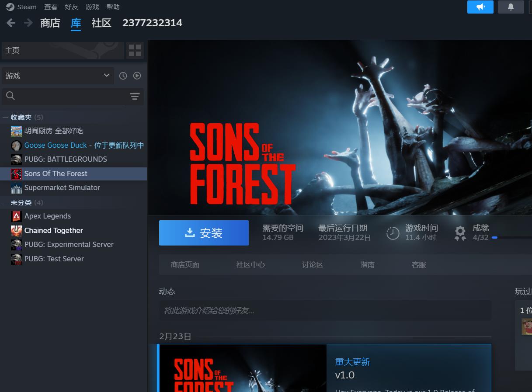
Task: Click the last played date 2023年3月22日
Action: pyautogui.click(x=344, y=238)
